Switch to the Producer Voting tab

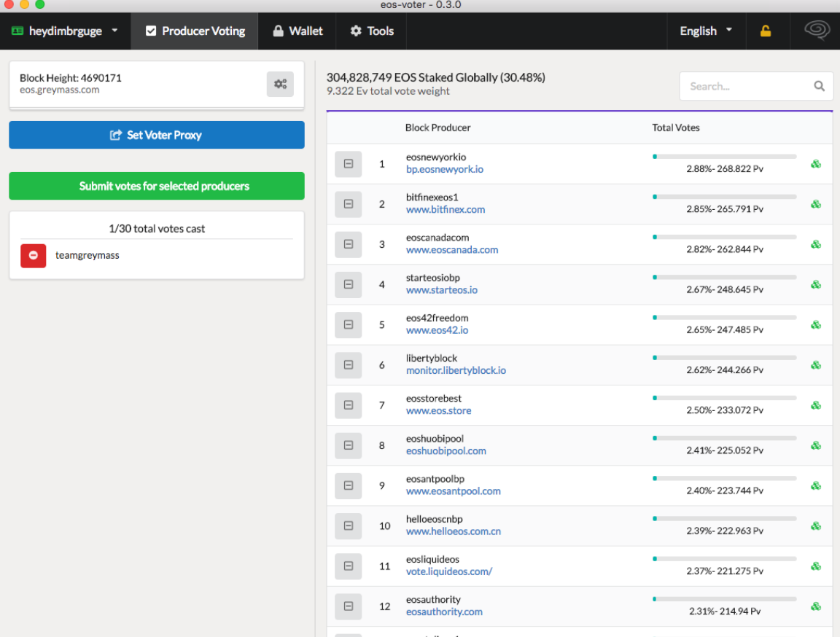[195, 31]
